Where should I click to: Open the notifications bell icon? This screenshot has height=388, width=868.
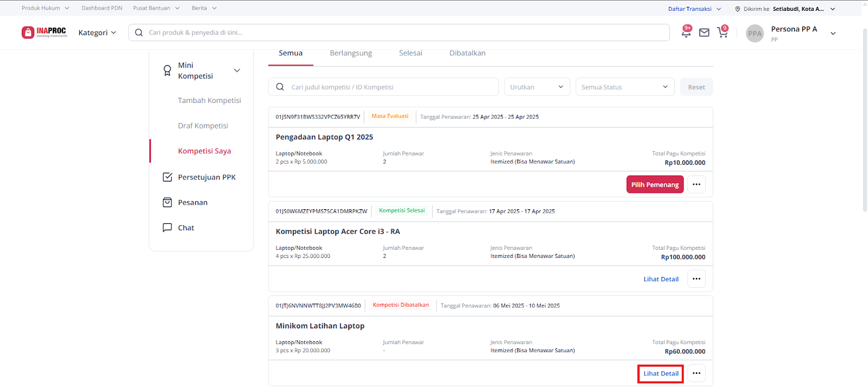click(x=686, y=33)
